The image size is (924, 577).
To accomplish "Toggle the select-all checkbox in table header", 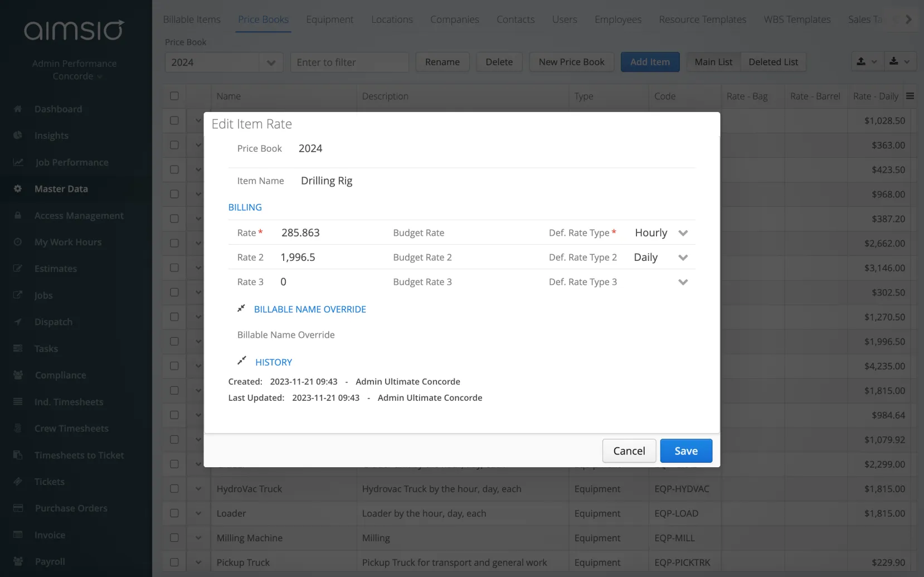I will tap(174, 96).
